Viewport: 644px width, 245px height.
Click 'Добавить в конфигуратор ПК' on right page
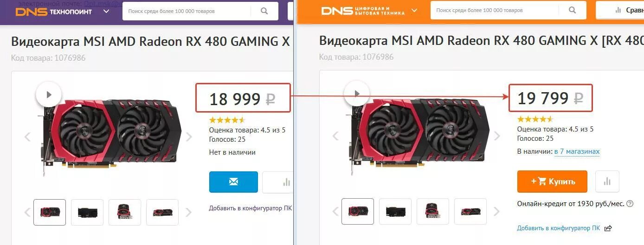(x=559, y=228)
